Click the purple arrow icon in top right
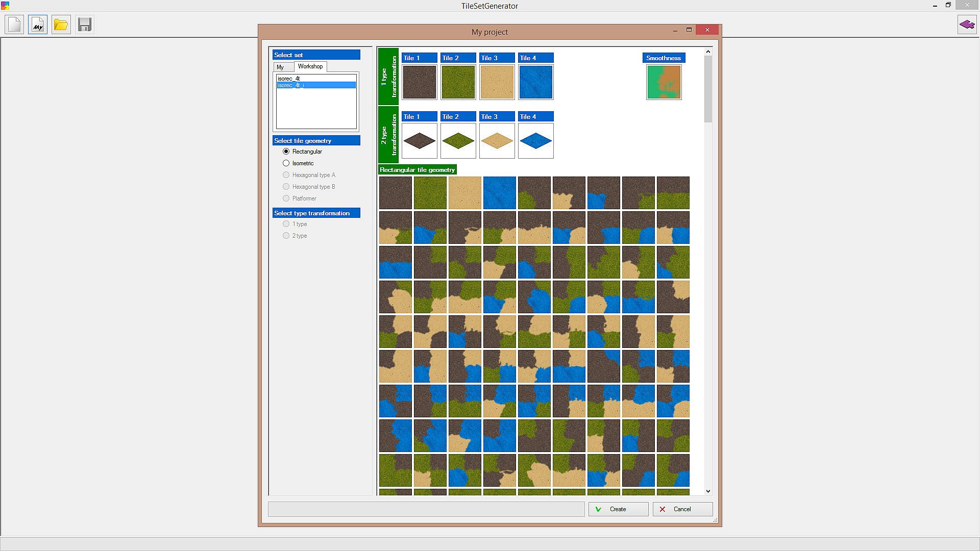This screenshot has width=980, height=551. pos(967,24)
